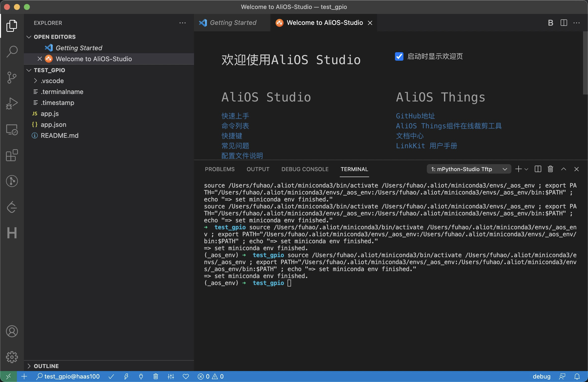Switch to the Getting Started editor tab
588x382 pixels.
coord(232,23)
